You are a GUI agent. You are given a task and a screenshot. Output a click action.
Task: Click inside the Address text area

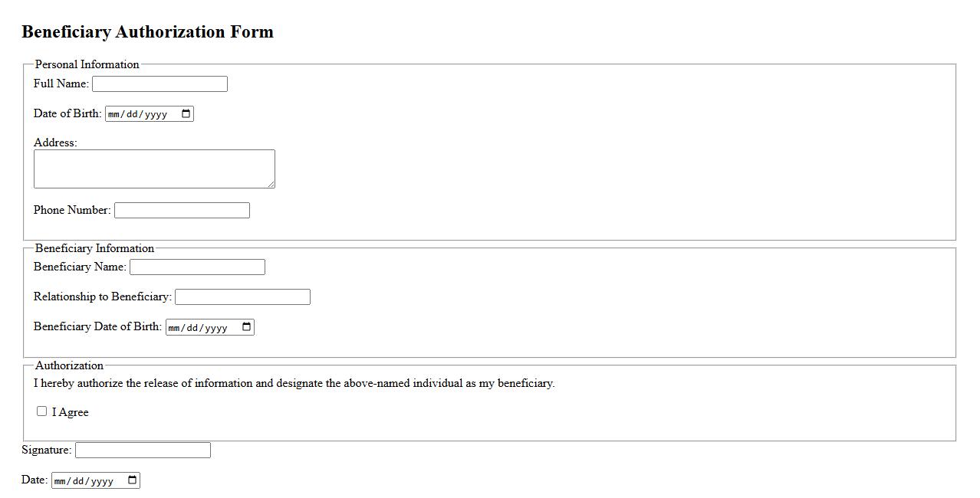point(153,169)
